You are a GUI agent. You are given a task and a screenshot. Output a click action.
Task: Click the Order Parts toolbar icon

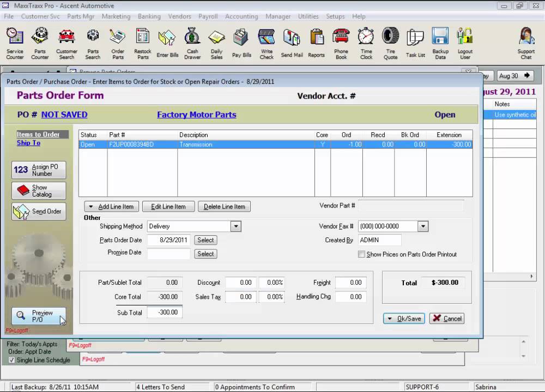click(x=118, y=44)
